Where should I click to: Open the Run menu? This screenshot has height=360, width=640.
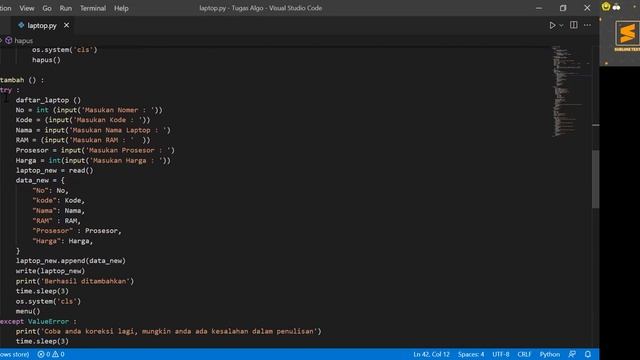coord(65,8)
